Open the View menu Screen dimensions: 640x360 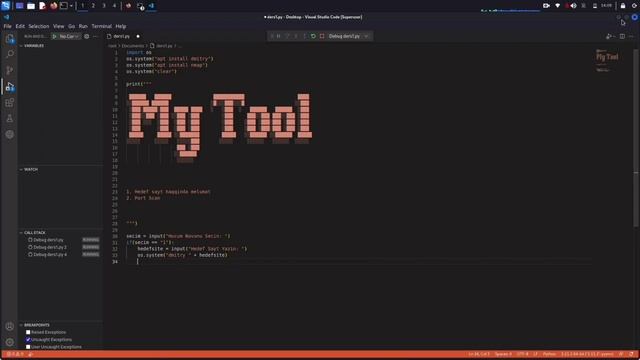point(58,26)
